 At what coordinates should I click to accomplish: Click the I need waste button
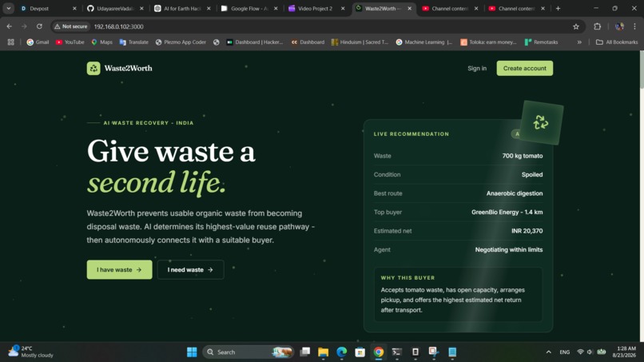(191, 269)
